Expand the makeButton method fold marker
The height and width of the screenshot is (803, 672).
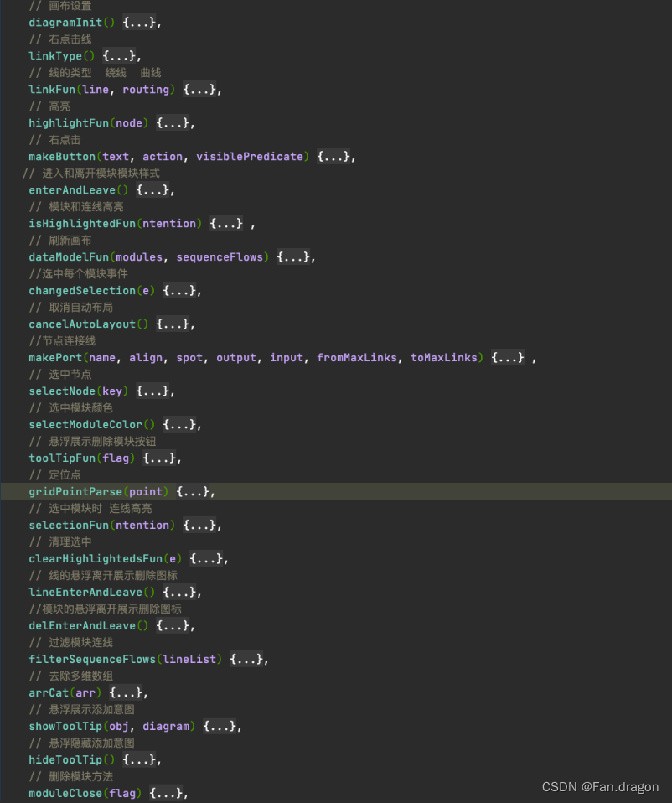pos(333,157)
